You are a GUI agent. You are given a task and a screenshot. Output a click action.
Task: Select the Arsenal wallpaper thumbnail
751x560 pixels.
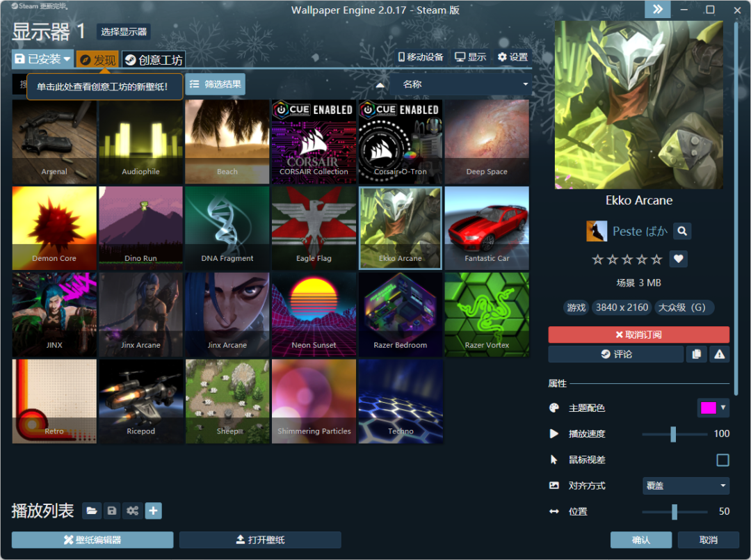(54, 142)
